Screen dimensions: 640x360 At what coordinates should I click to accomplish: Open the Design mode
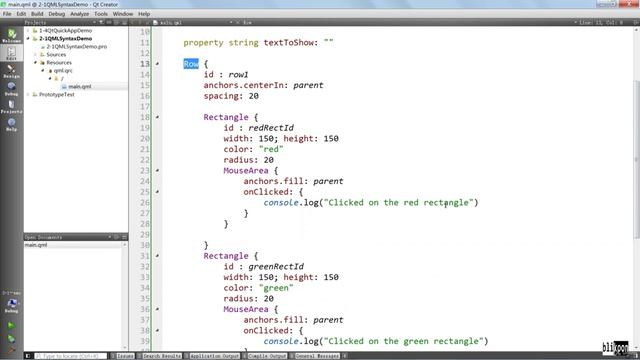(x=11, y=71)
